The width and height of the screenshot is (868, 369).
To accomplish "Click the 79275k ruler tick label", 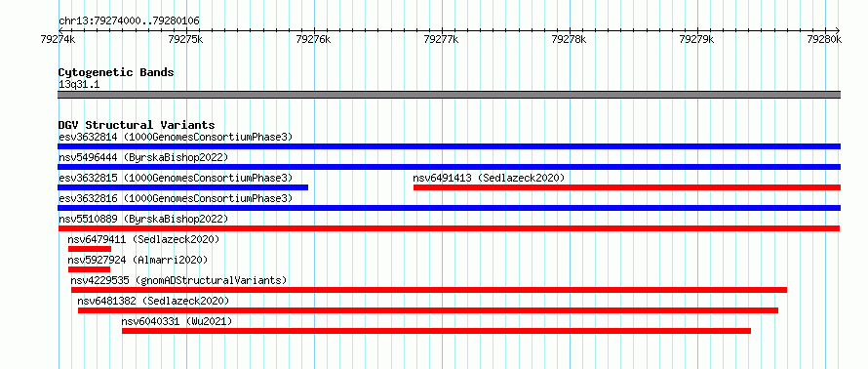I will (186, 39).
